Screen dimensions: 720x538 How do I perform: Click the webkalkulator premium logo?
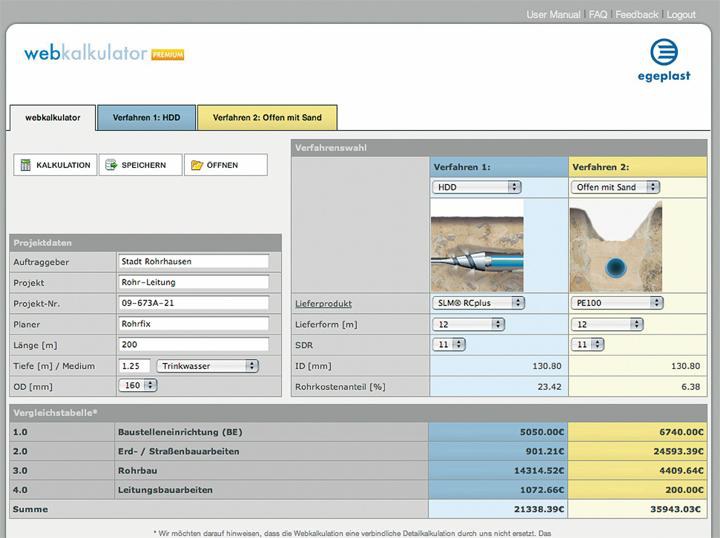104,53
